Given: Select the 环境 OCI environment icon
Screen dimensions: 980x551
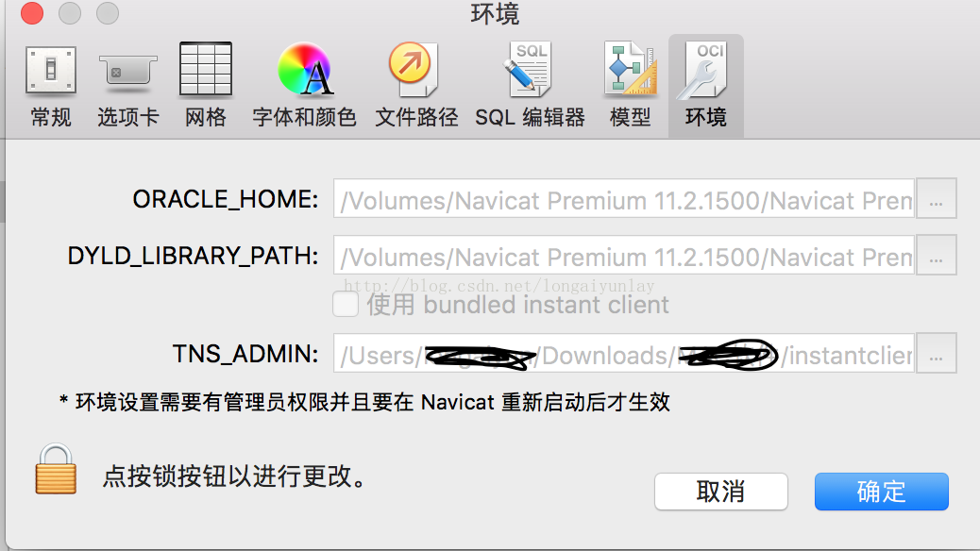Looking at the screenshot, I should [x=705, y=85].
